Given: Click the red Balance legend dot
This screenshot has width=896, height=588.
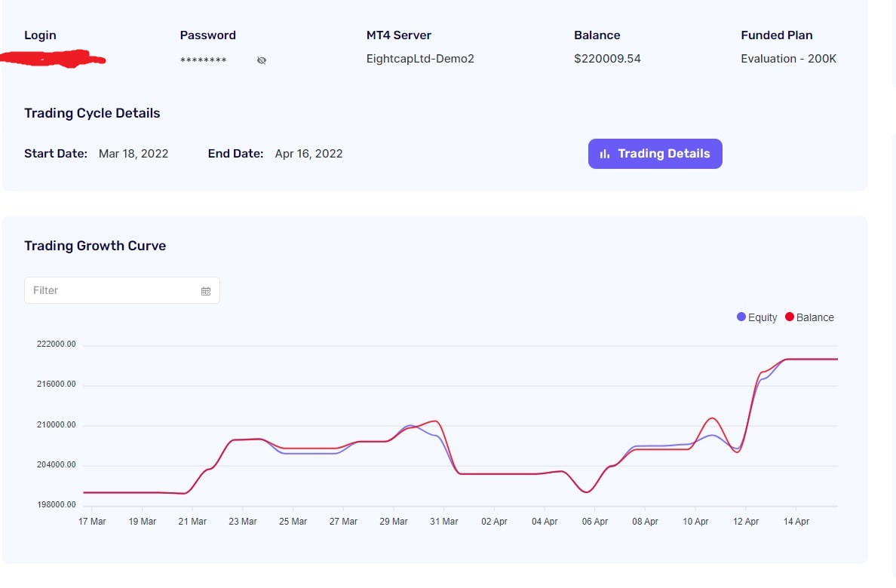Looking at the screenshot, I should tap(790, 317).
